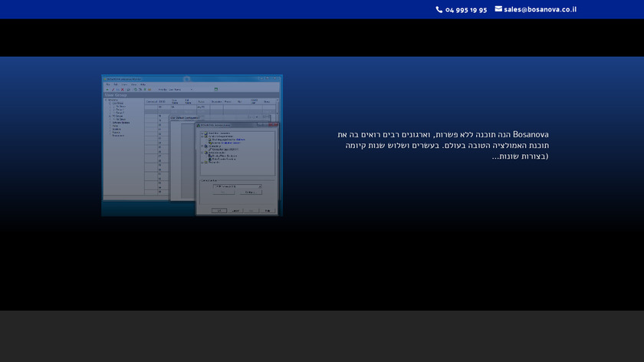Image resolution: width=644 pixels, height=362 pixels.
Task: Click the word Bosanova in the paragraph
Action: 531,135
